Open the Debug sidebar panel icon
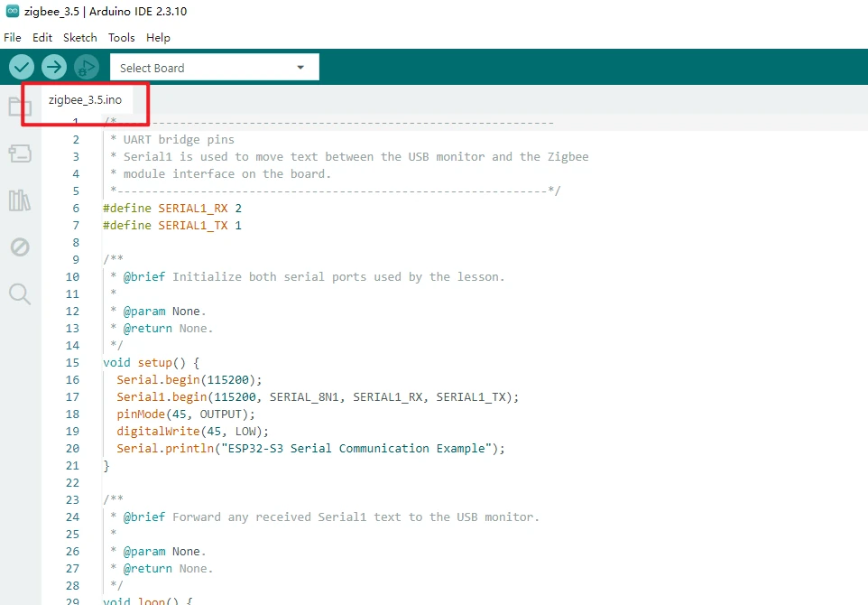The height and width of the screenshot is (605, 868). [x=20, y=247]
